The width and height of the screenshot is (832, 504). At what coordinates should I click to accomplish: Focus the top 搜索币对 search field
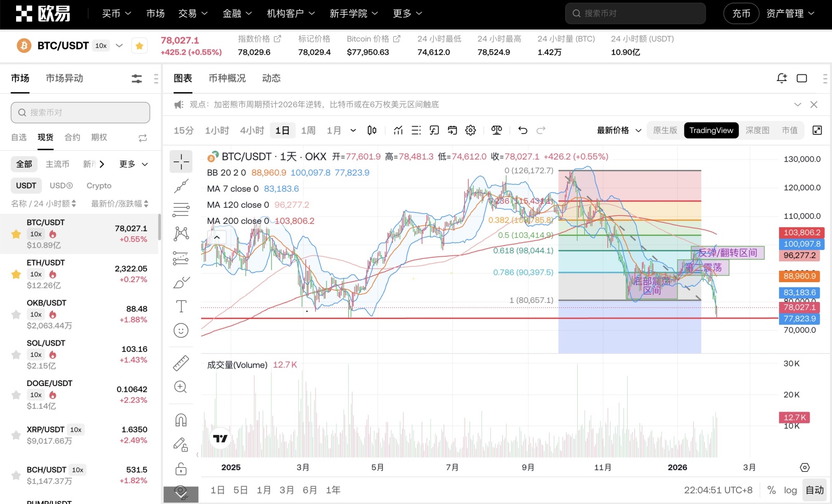[x=635, y=14]
